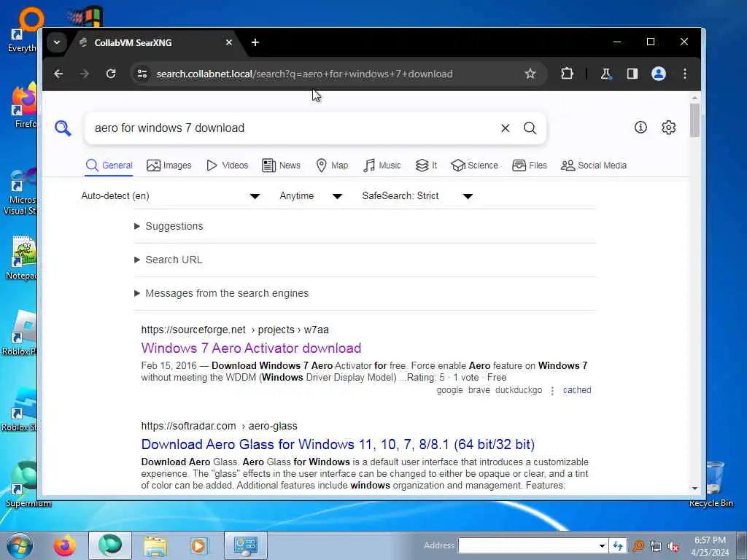This screenshot has height=560, width=747.
Task: Open the taskbar Address dropdown arrow
Action: [x=602, y=545]
